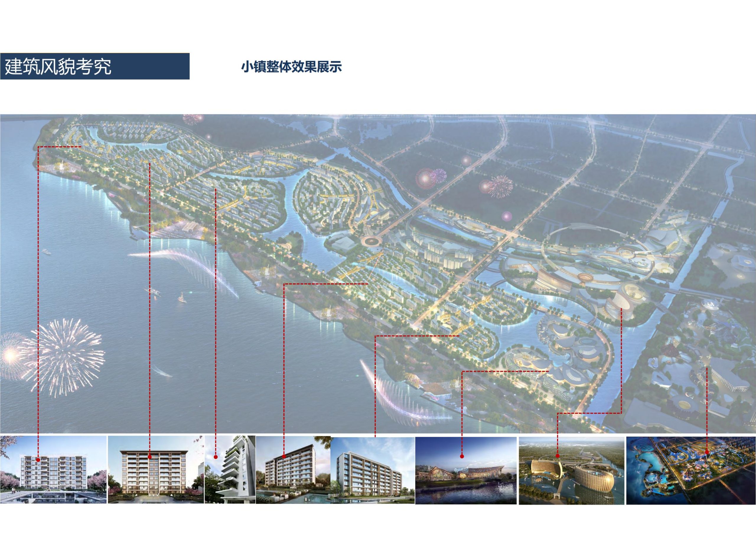Click the 建筑风貌考究 title banner
756x535 pixels.
point(95,66)
